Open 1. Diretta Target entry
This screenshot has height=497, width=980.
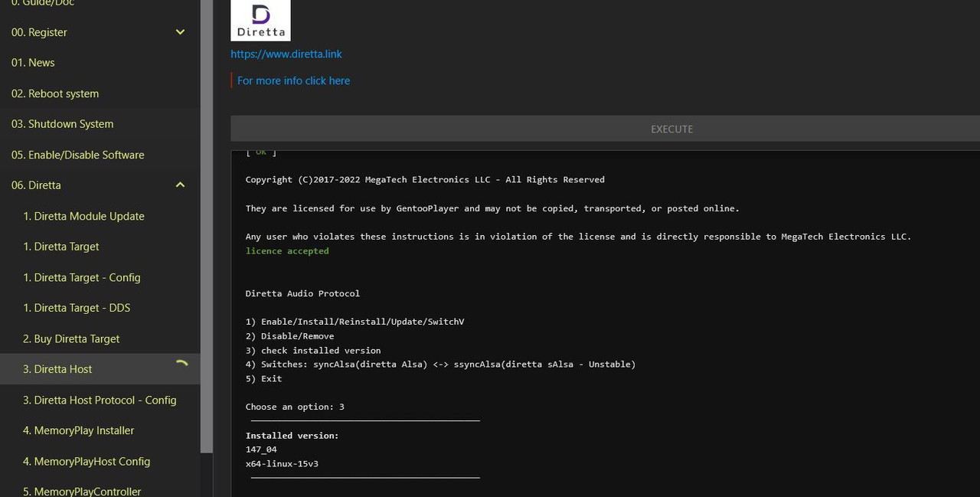click(x=100, y=247)
